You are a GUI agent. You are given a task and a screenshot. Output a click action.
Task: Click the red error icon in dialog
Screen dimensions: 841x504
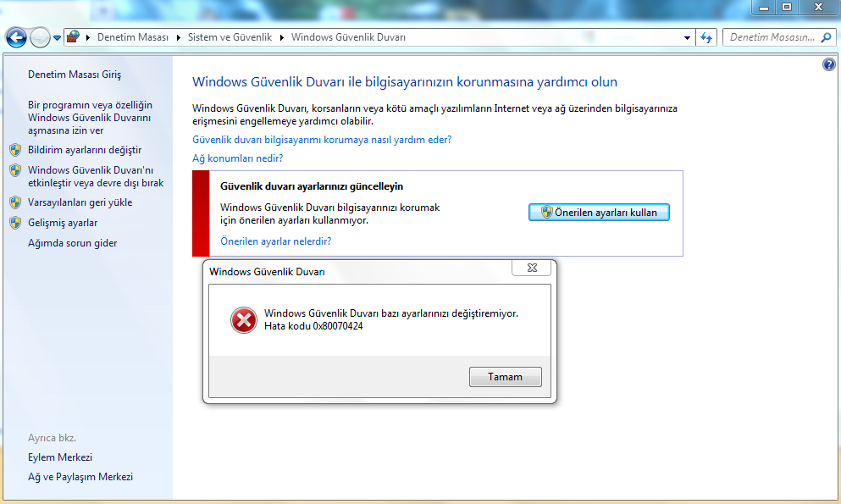tap(243, 319)
